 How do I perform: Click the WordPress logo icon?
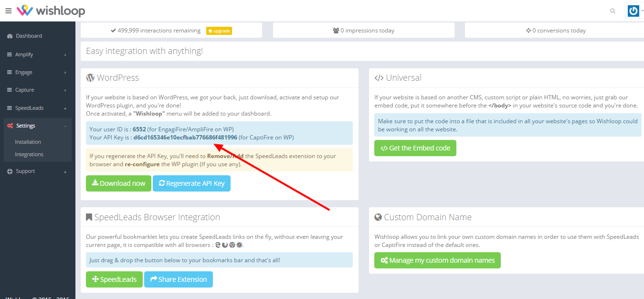point(90,78)
